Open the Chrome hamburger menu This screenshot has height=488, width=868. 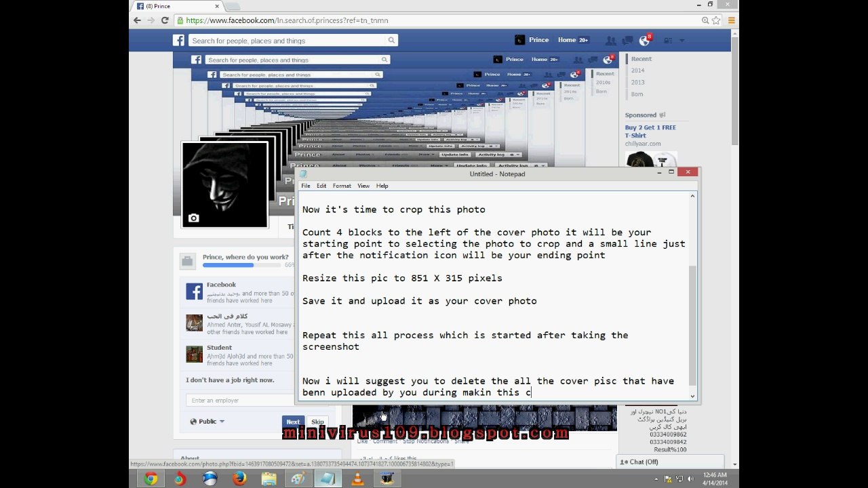[732, 20]
